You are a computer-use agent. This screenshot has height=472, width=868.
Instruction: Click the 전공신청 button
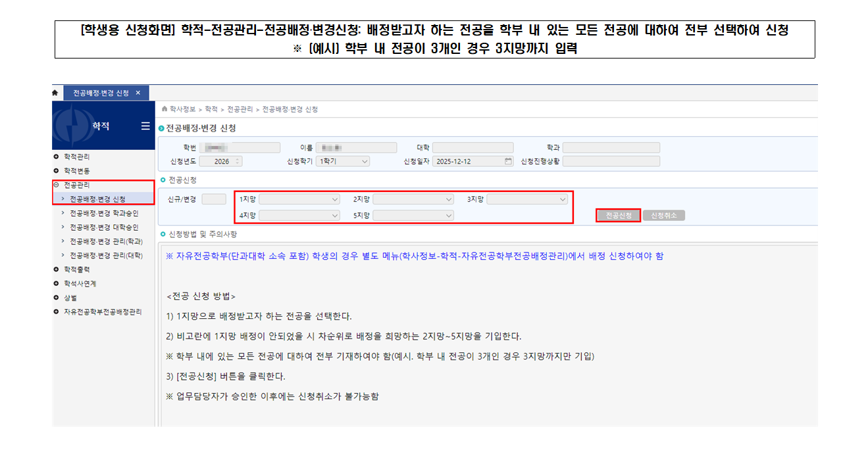(x=618, y=216)
